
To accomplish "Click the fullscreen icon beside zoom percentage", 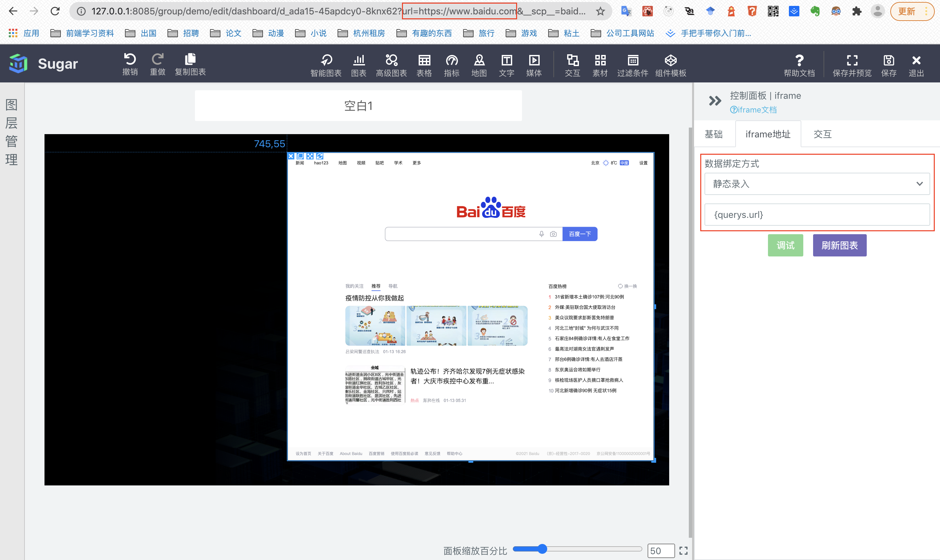I will coord(684,551).
